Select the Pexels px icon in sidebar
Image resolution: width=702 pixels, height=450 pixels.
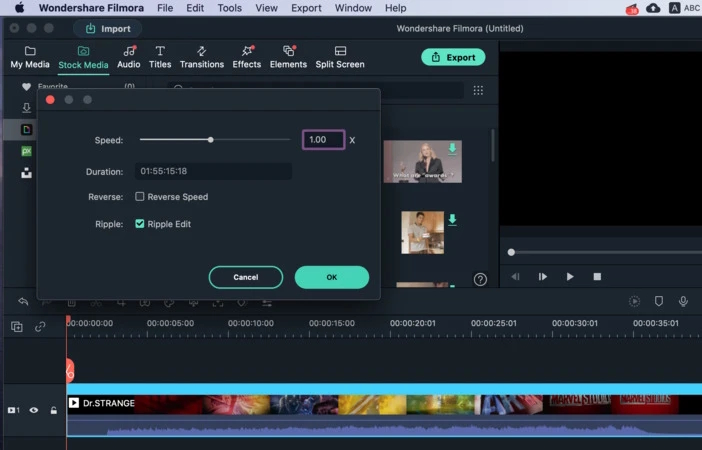tap(26, 151)
